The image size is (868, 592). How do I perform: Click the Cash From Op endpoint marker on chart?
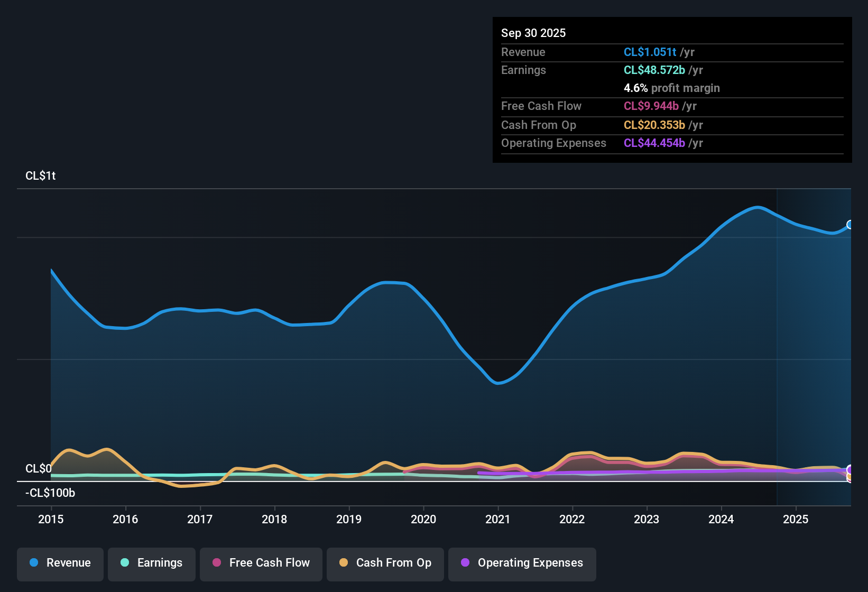pos(850,477)
